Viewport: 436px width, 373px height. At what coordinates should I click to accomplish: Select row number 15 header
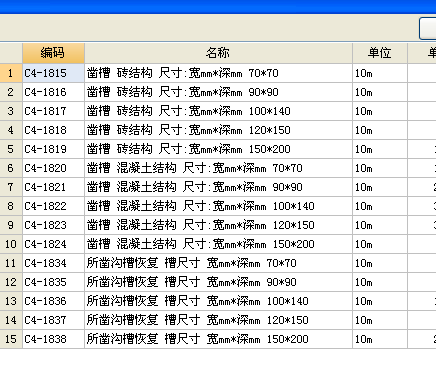[x=11, y=339]
